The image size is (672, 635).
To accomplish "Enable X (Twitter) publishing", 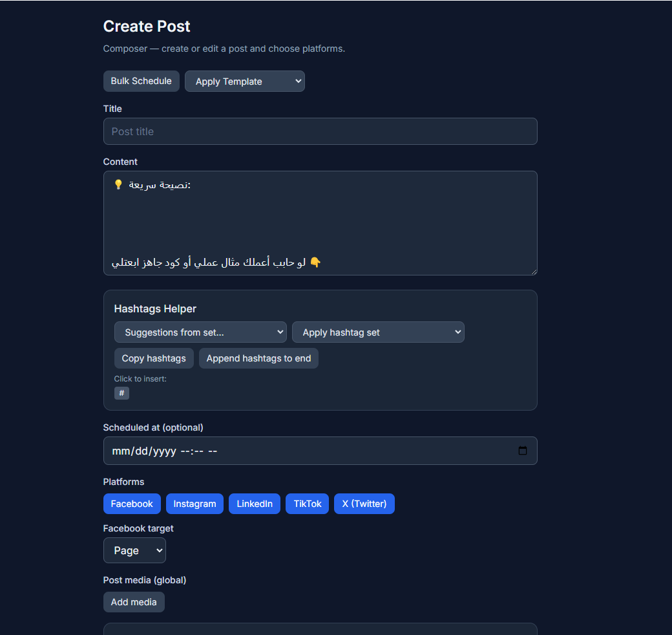I will (364, 504).
